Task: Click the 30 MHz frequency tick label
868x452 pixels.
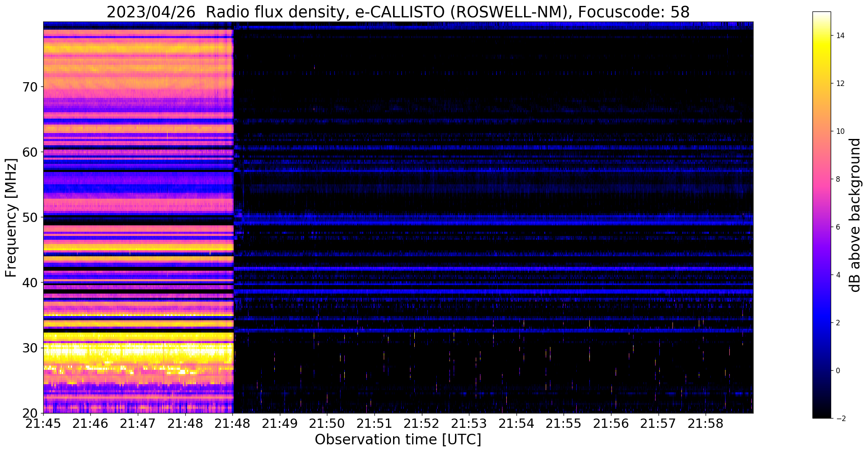Action: [x=29, y=348]
